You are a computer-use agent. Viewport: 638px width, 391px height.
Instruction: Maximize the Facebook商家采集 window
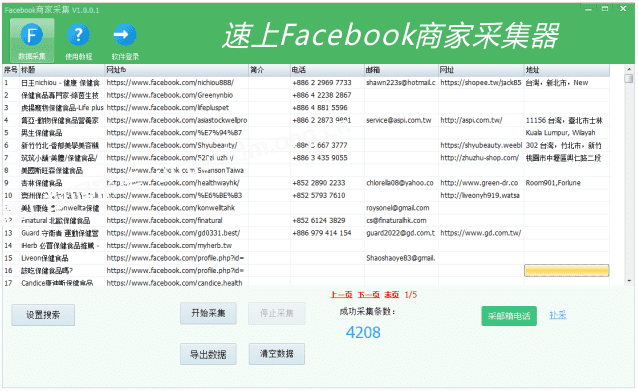605,9
